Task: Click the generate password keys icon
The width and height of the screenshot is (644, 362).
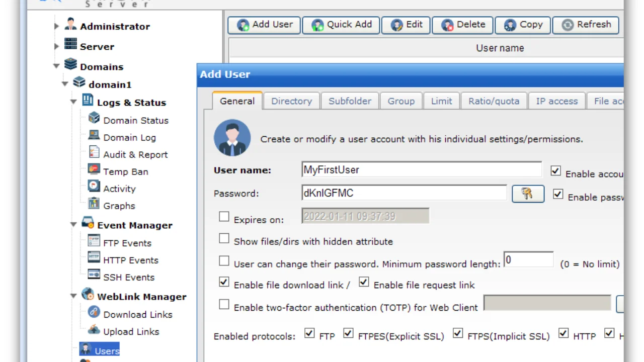Action: tap(528, 194)
